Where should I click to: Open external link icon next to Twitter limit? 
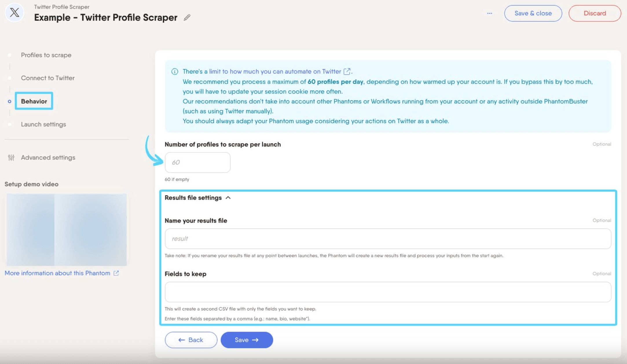347,71
